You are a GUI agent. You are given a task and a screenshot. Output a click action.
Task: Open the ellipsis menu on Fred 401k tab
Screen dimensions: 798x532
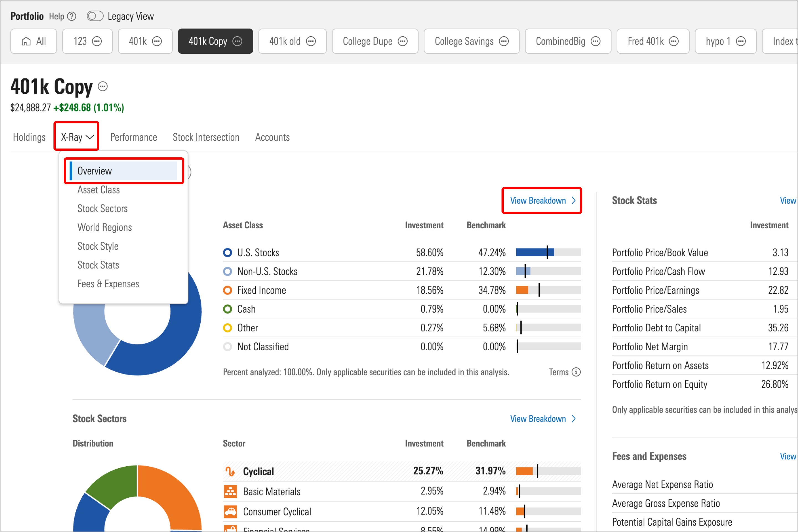pyautogui.click(x=674, y=41)
